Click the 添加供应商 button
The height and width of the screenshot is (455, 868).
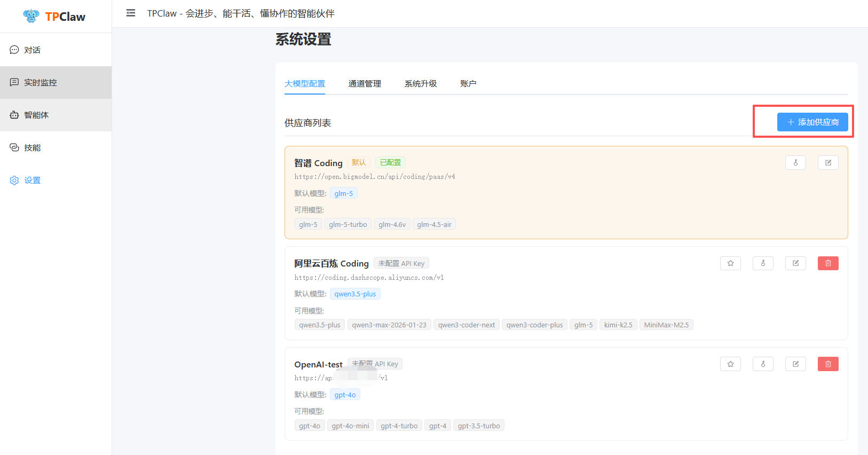click(x=812, y=122)
